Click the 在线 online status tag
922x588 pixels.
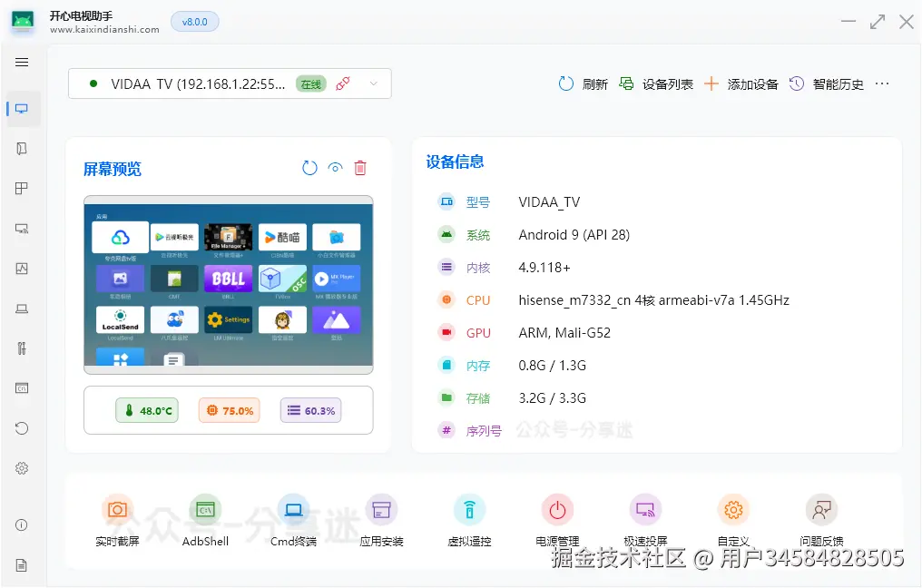click(311, 84)
